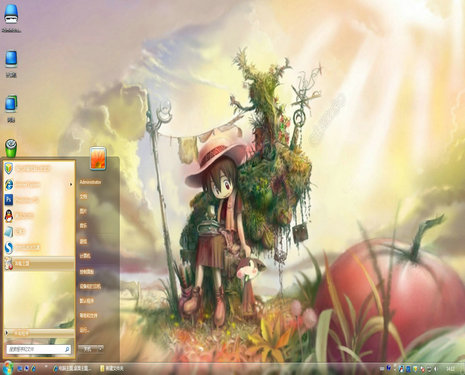Click the user account flower picture
This screenshot has width=465, height=375.
[x=98, y=158]
